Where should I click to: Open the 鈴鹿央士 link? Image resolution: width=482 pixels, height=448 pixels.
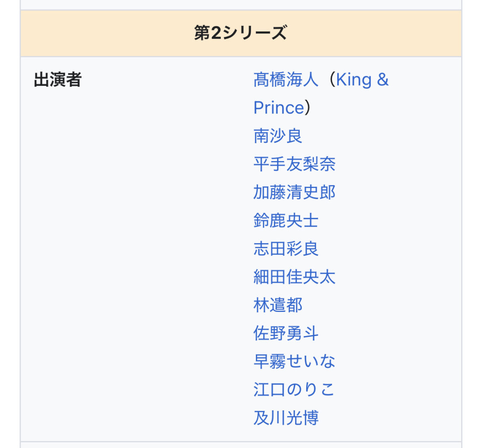click(286, 220)
